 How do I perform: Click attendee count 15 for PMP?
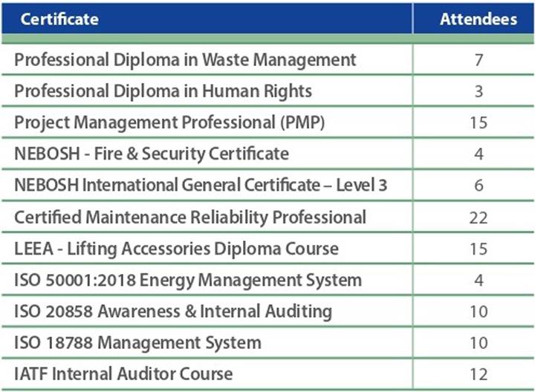[479, 122]
